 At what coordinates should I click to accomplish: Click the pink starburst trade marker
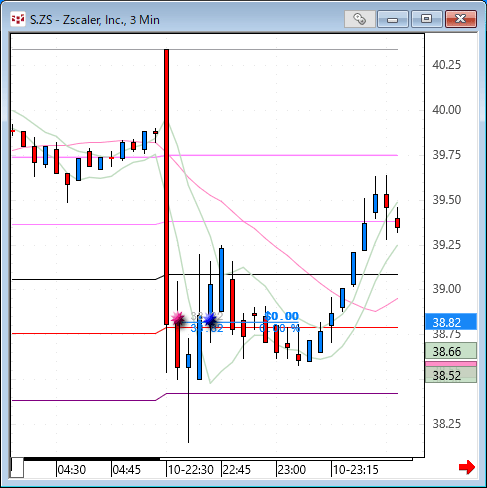pyautogui.click(x=178, y=319)
